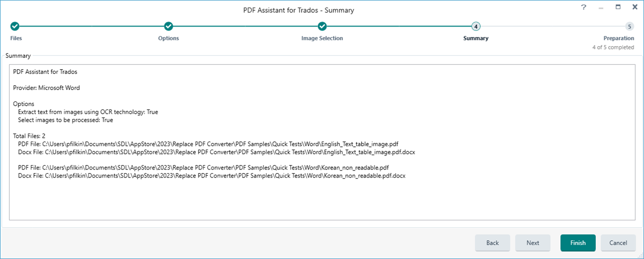Image resolution: width=644 pixels, height=259 pixels.
Task: Click 'PDF Assistant for Trados' summary heading line
Action: point(46,71)
